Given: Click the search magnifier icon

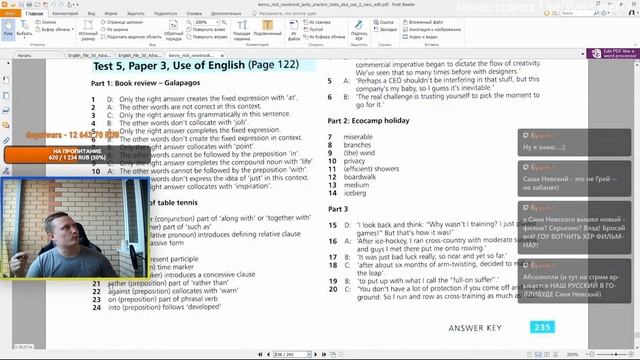Looking at the screenshot, I should (x=596, y=13).
